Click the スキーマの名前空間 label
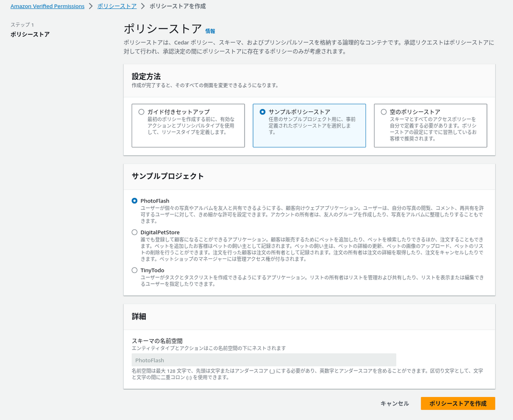 tap(157, 341)
